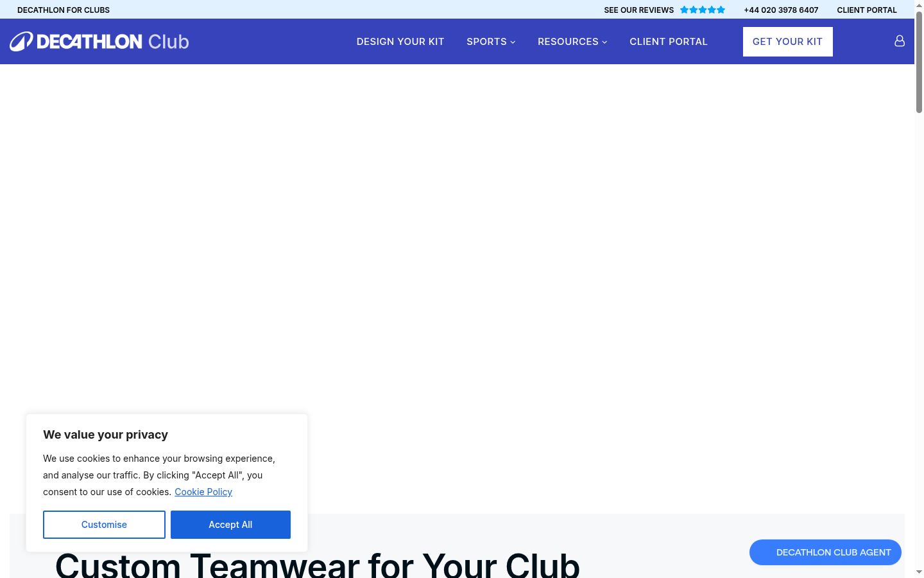Customise cookie preferences
The width and height of the screenshot is (924, 578).
pyautogui.click(x=104, y=525)
